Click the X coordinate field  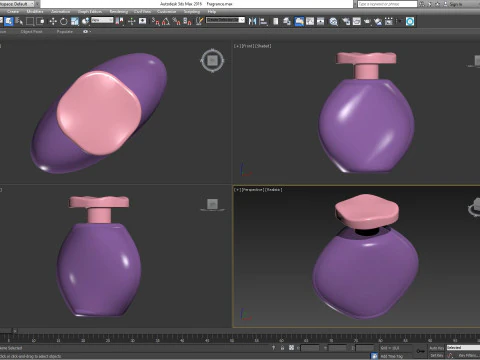point(310,348)
